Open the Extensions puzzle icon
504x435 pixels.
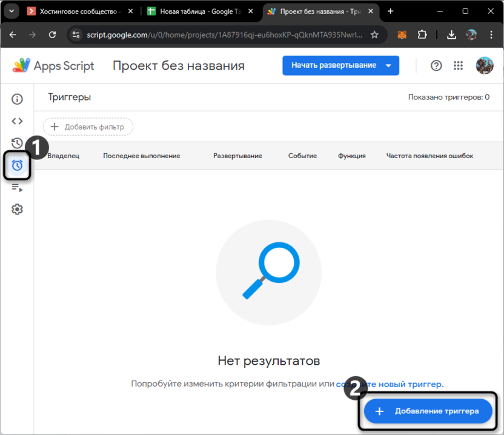422,35
